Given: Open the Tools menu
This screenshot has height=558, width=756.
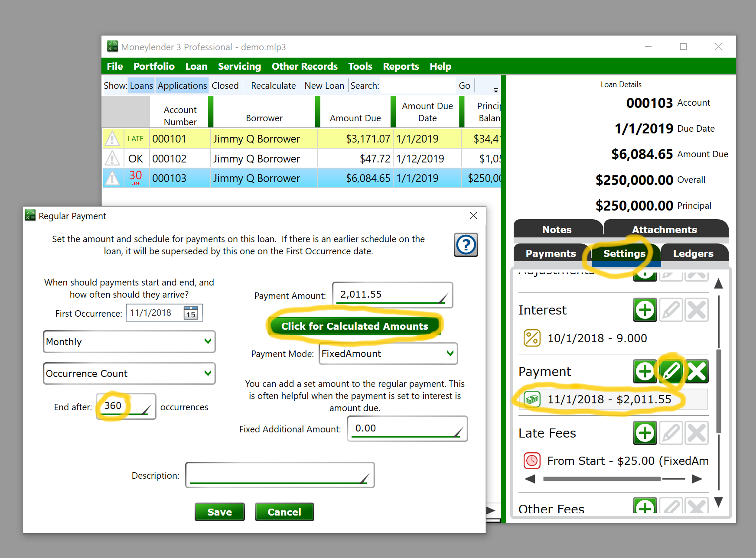Looking at the screenshot, I should [x=360, y=66].
